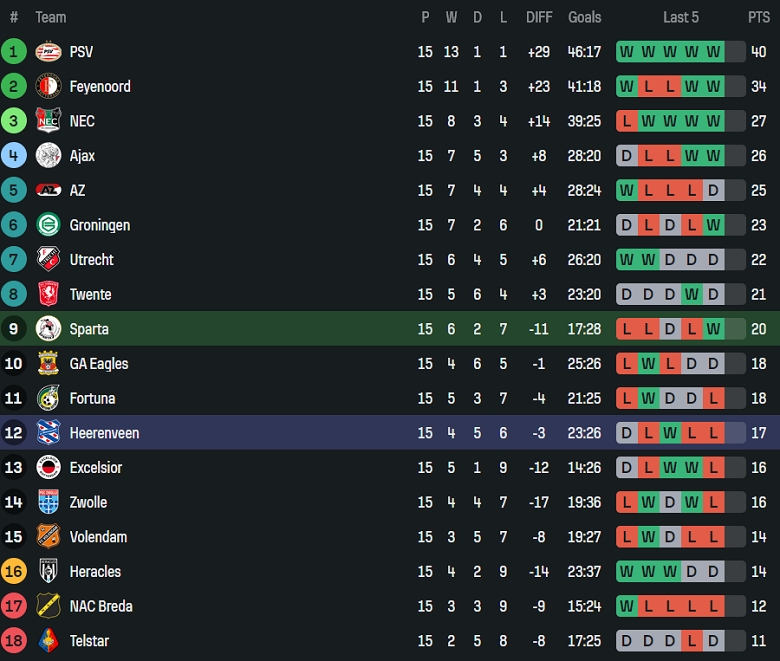Click the Feyenoord club logo
Screen dimensions: 780x661
click(48, 87)
